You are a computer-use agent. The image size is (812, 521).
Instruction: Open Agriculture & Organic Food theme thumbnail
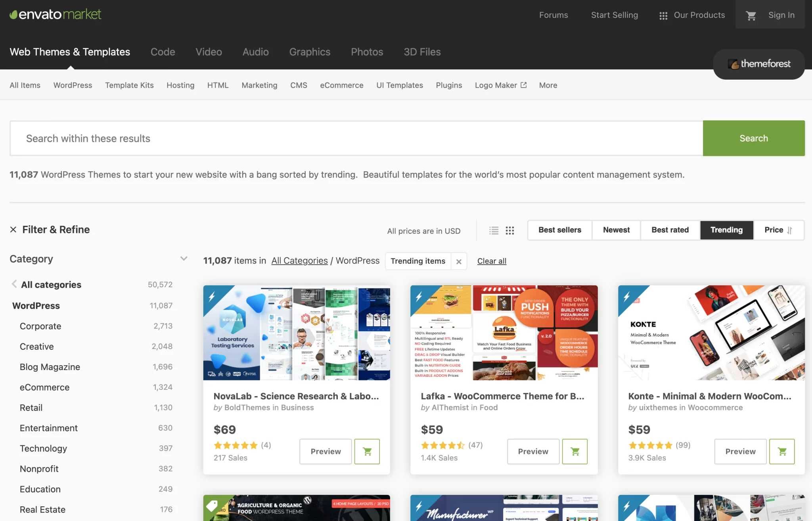297,508
